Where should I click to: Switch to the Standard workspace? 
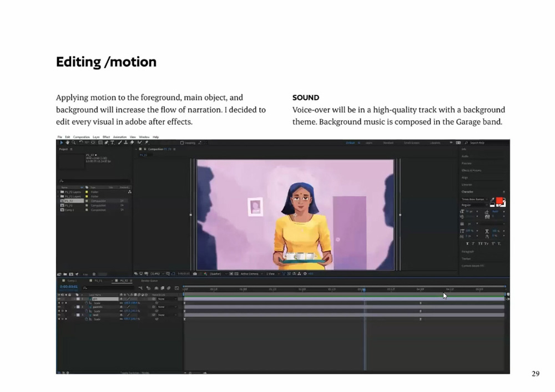pos(388,143)
